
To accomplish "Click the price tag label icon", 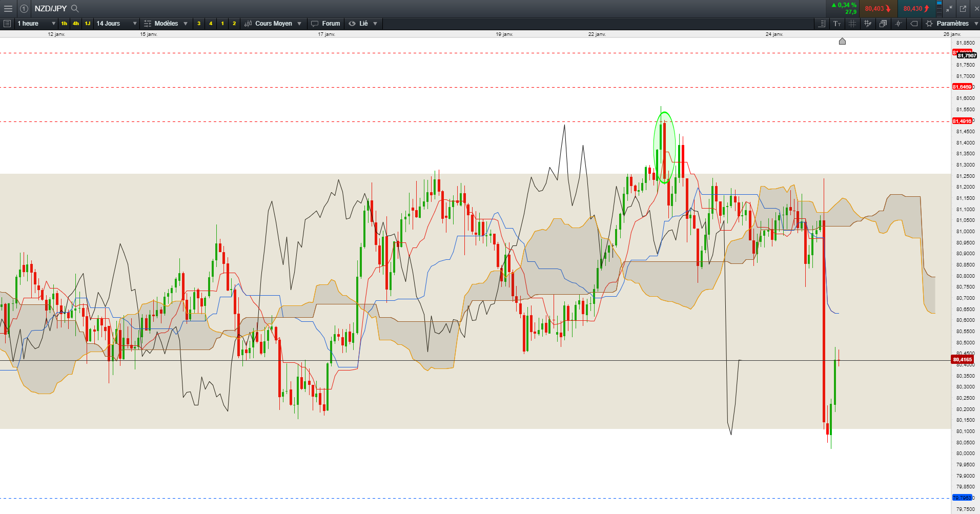I will coord(914,24).
